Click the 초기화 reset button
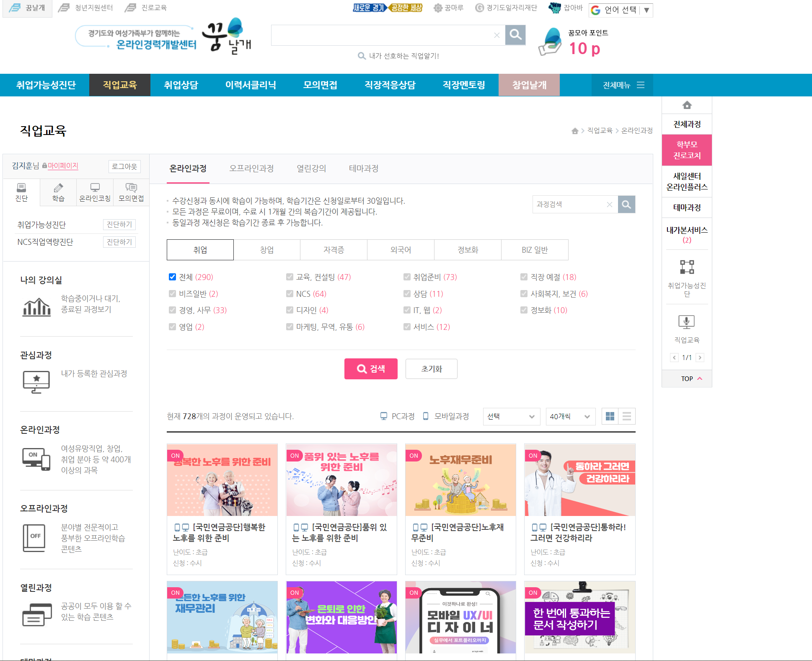The image size is (812, 661). pyautogui.click(x=432, y=369)
